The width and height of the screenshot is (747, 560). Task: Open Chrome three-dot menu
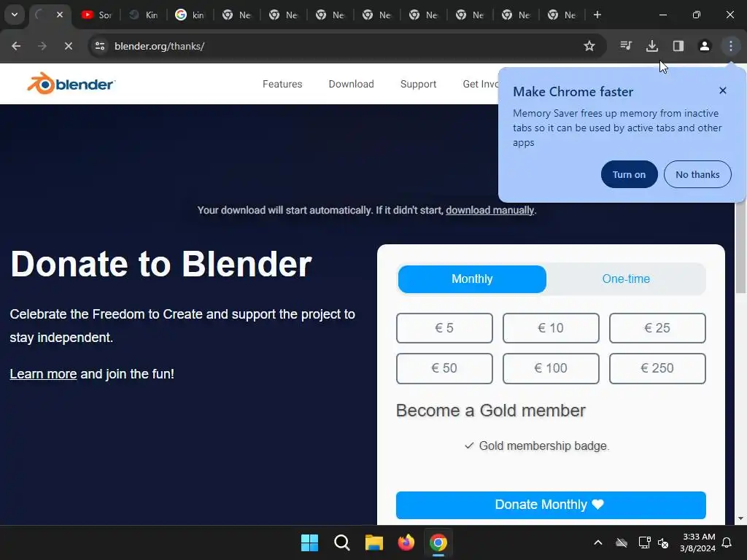[x=730, y=46]
